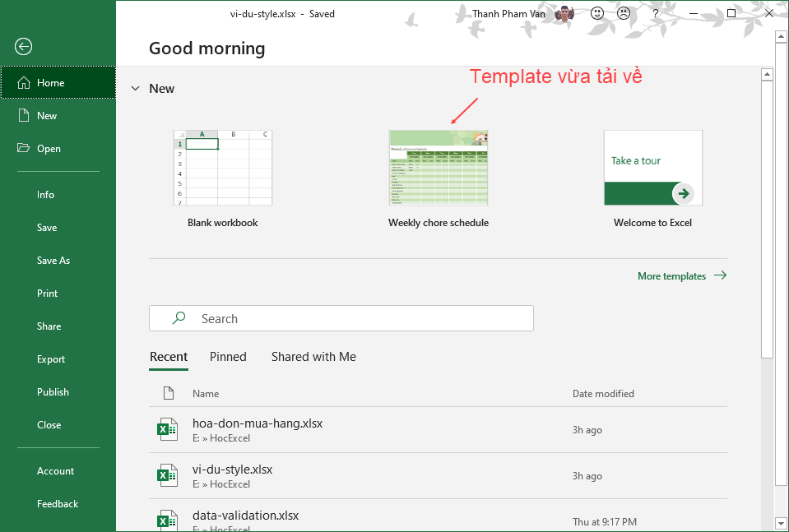Screen dimensions: 789x532
Task: Switch to the Pinned tab
Action: click(228, 357)
